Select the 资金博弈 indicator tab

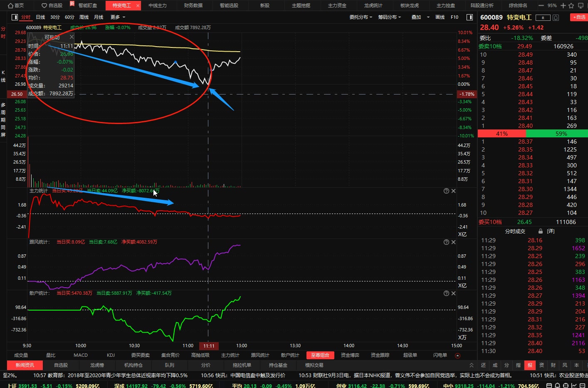click(350, 355)
